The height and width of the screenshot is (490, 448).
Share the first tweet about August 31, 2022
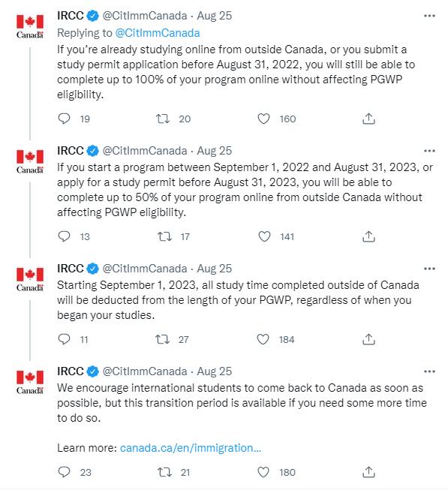point(368,119)
